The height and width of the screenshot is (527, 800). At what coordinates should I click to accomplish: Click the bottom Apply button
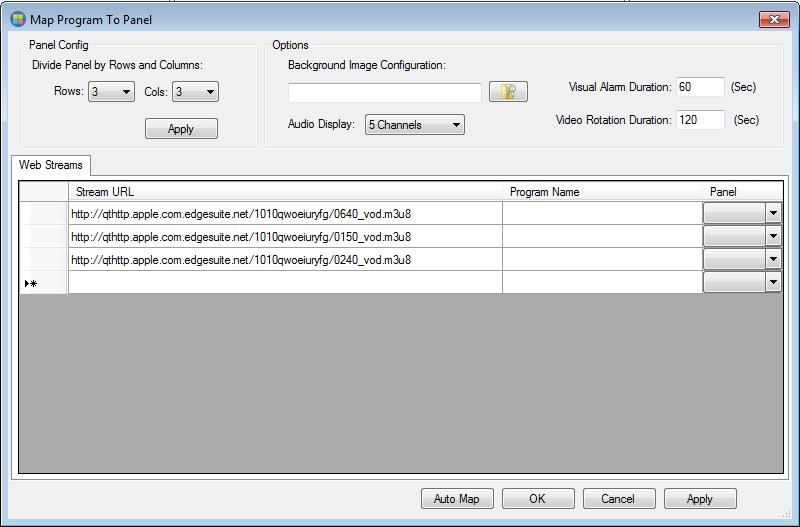tap(700, 499)
